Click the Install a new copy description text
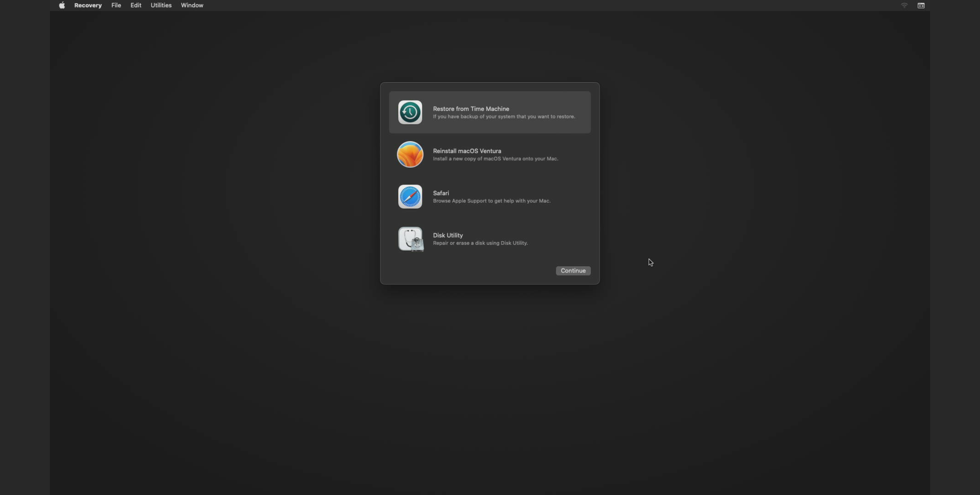This screenshot has height=495, width=980. pos(495,159)
